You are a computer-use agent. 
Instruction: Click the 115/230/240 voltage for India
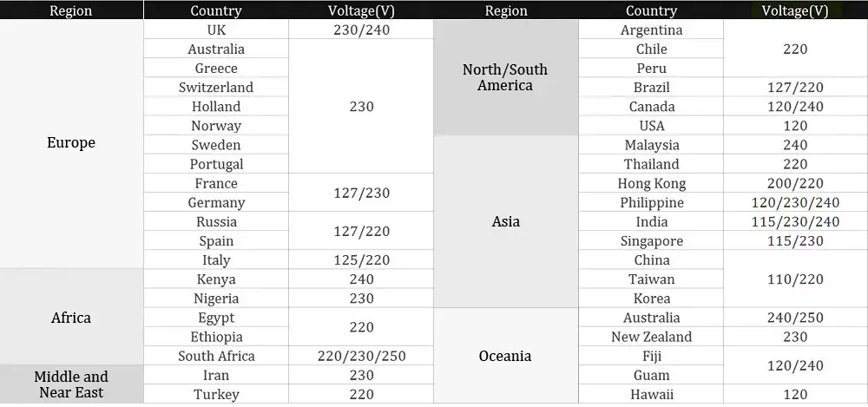point(795,221)
